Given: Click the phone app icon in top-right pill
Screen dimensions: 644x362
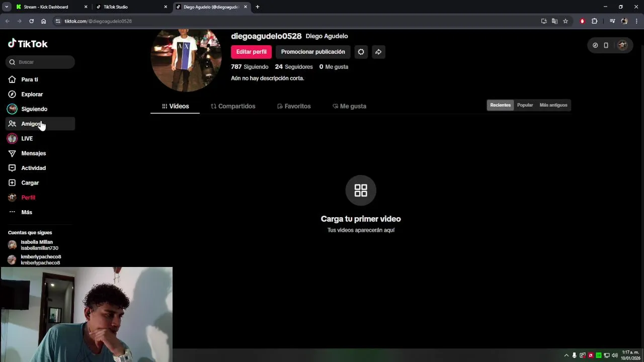Looking at the screenshot, I should tap(606, 45).
